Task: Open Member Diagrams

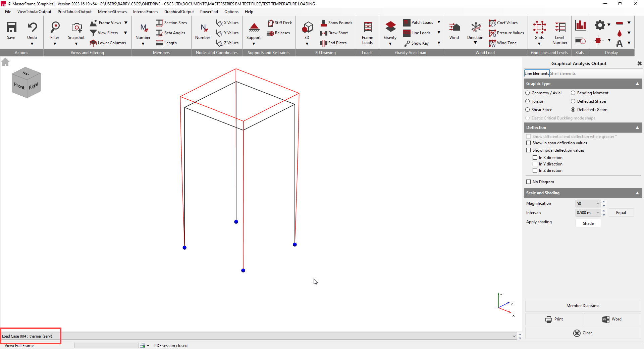Action: coord(583,306)
